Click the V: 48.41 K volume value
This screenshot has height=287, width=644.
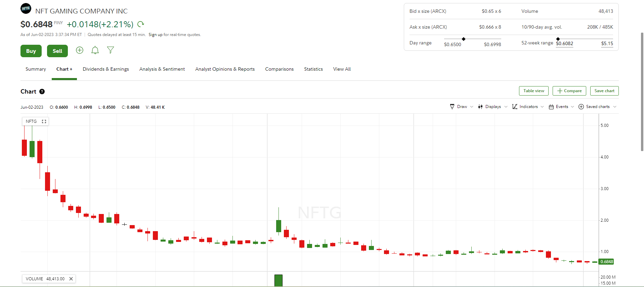pos(155,107)
